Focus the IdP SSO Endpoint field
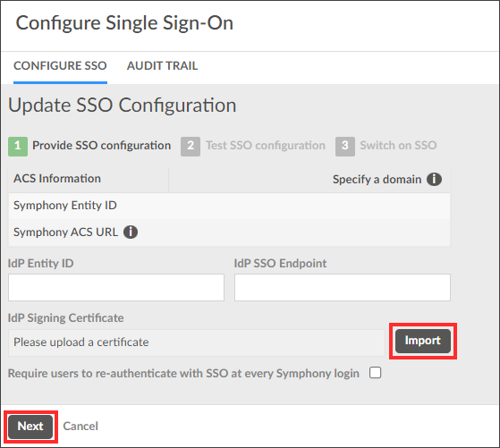 click(343, 287)
